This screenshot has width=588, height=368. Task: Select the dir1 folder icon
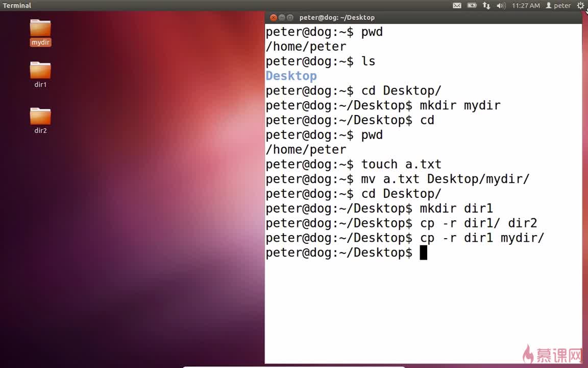[x=40, y=70]
